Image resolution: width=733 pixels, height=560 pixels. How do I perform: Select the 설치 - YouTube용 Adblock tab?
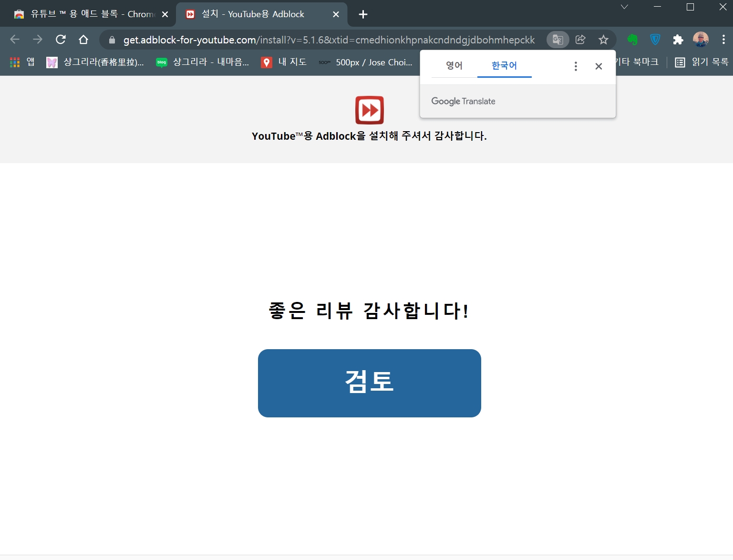261,14
